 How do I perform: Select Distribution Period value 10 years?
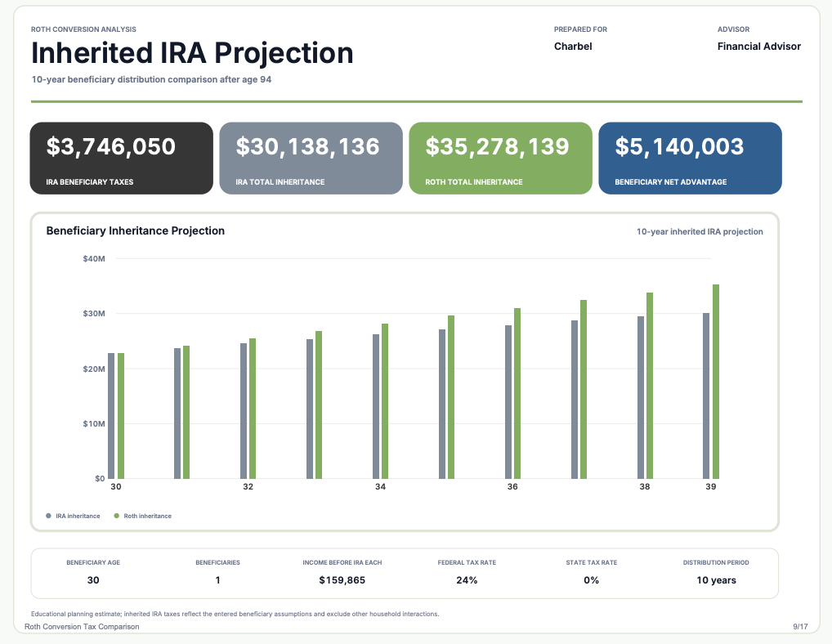716,580
